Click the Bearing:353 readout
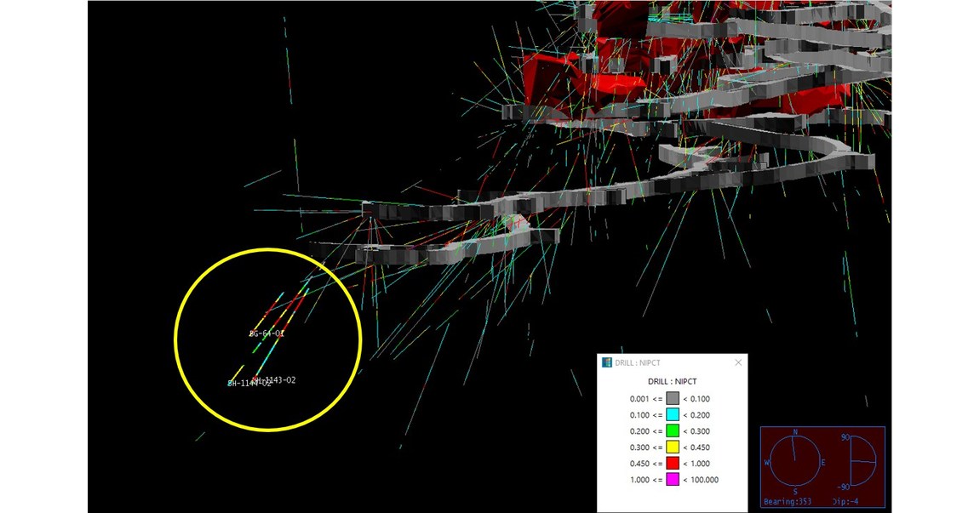 point(791,503)
